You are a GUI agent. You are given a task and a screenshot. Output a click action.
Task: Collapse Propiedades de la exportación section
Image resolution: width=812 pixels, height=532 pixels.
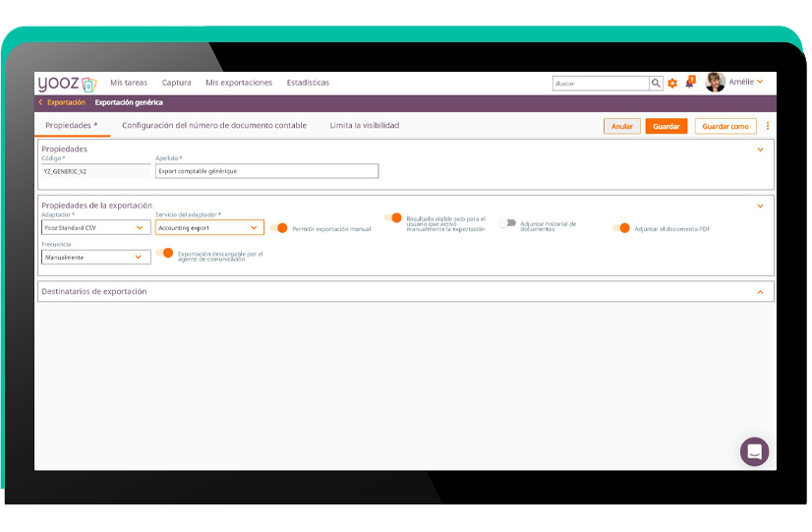click(760, 207)
